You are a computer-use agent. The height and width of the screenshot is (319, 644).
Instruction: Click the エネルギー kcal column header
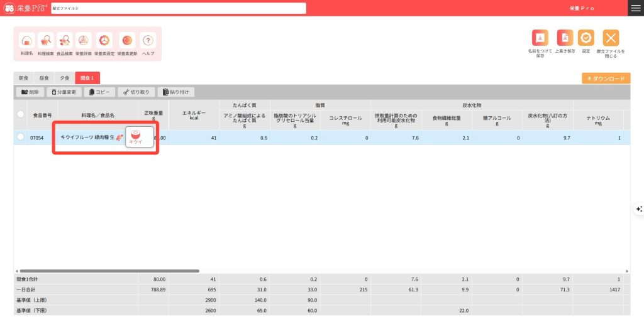pos(194,116)
